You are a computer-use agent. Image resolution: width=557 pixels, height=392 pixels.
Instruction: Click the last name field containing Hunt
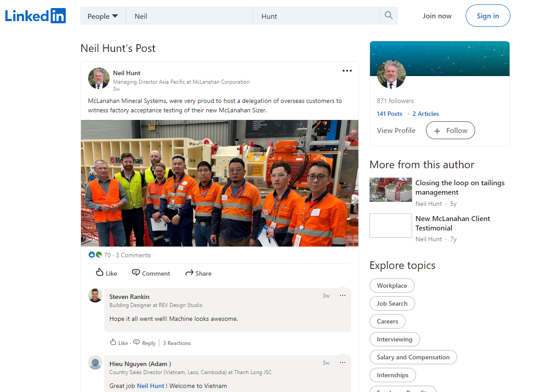point(316,16)
